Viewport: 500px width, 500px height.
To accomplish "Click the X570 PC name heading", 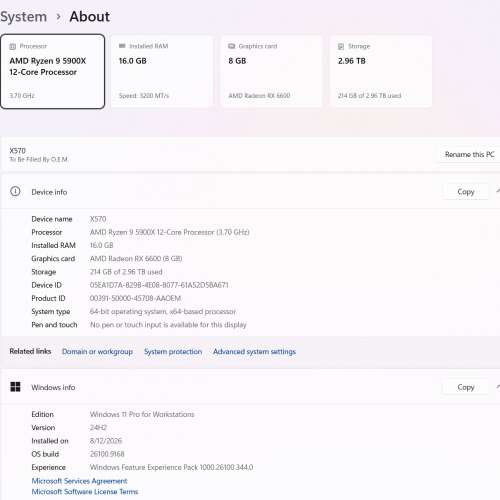I will click(x=17, y=150).
